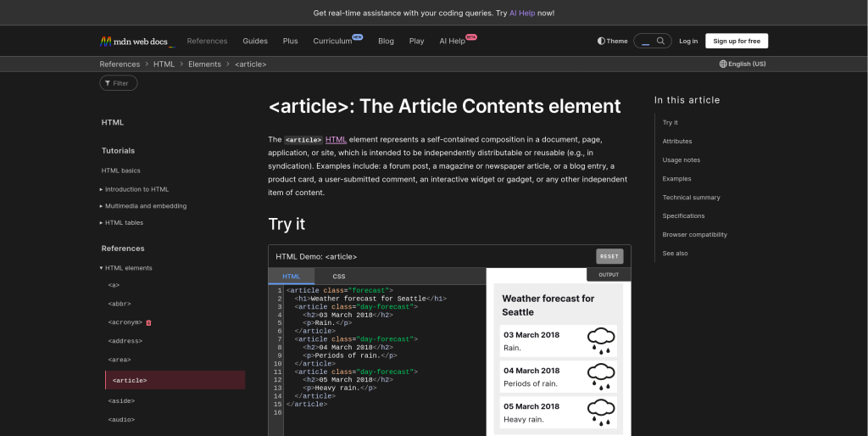Viewport: 868px width, 436px height.
Task: Click 'Heavy rain.' text in output
Action: [523, 419]
